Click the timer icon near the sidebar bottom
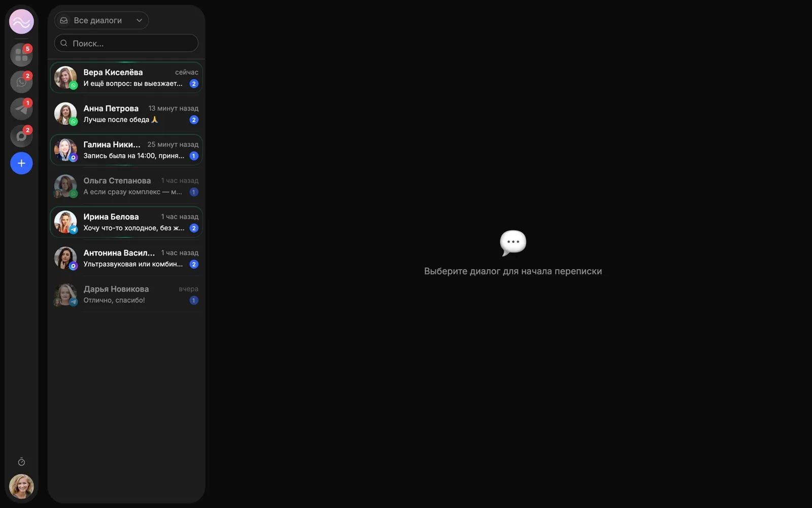812x508 pixels. pos(21,462)
